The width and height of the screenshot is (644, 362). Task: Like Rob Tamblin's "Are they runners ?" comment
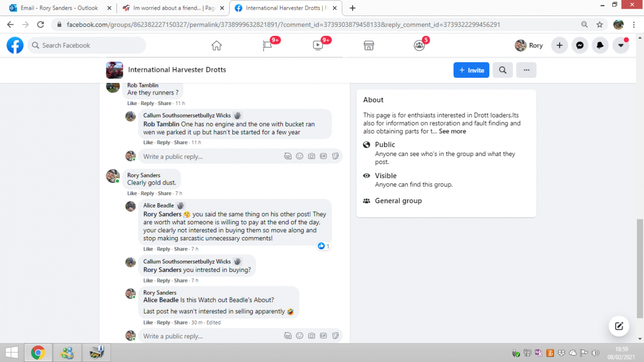click(x=132, y=104)
